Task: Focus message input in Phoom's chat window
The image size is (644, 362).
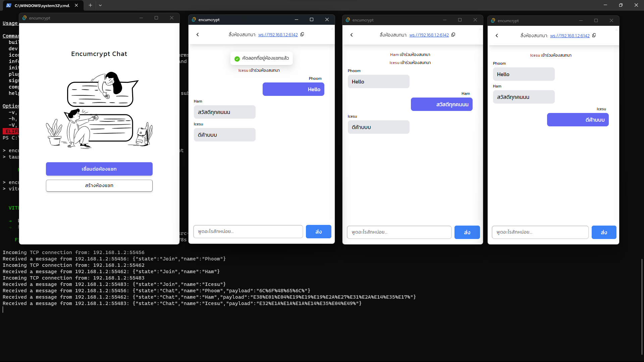Action: click(248, 232)
